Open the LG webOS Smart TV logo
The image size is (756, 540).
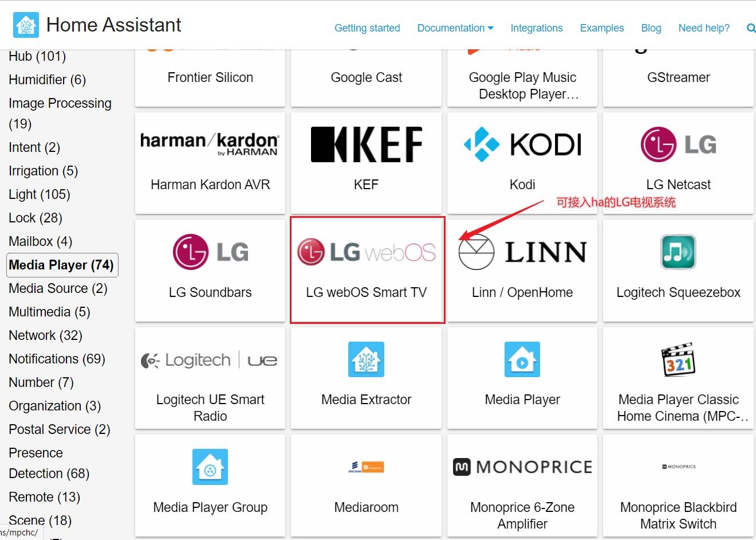(367, 252)
